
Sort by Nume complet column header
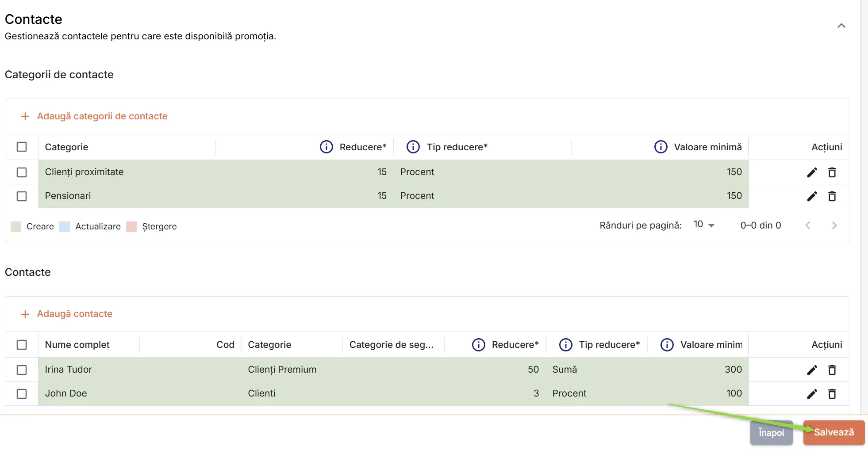point(77,344)
